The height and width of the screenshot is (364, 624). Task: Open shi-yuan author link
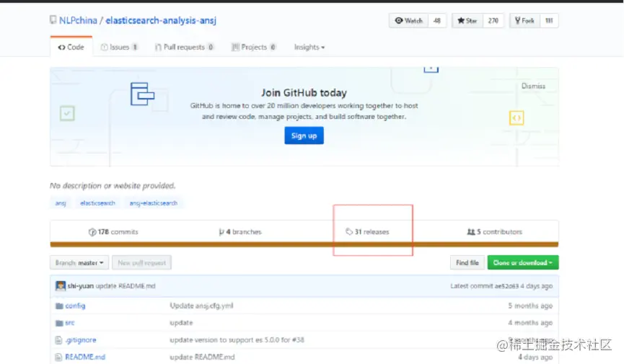point(80,285)
